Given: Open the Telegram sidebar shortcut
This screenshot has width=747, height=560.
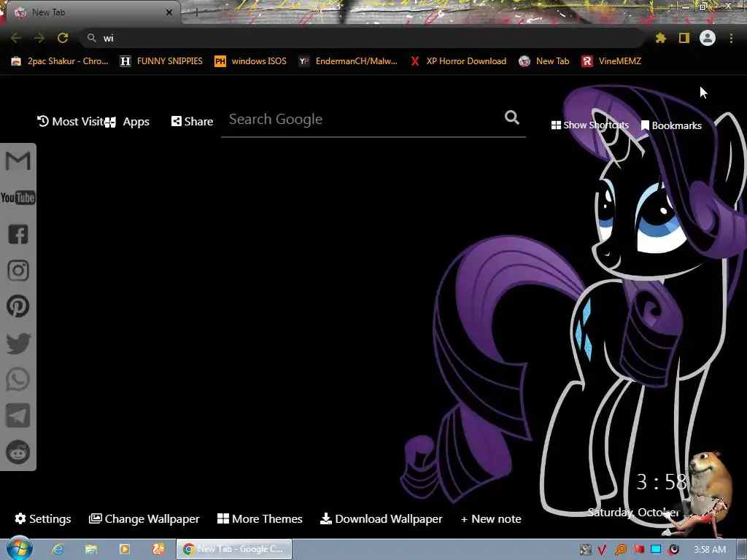Looking at the screenshot, I should click(x=18, y=416).
